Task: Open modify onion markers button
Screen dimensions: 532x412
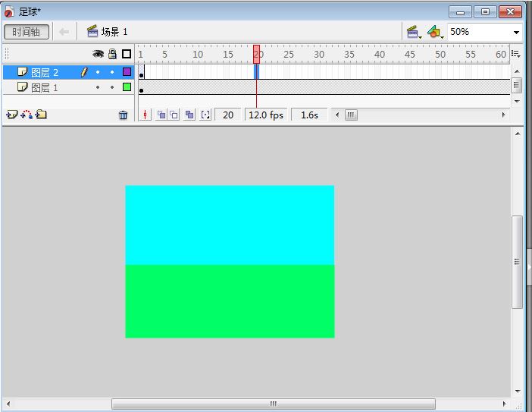Action: (205, 115)
